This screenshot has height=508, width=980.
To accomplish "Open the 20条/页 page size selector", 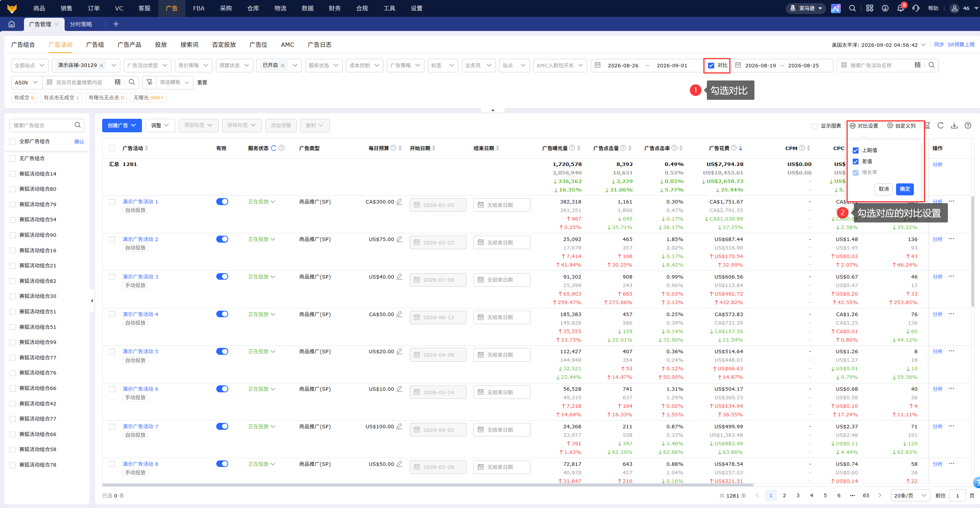I will [910, 496].
